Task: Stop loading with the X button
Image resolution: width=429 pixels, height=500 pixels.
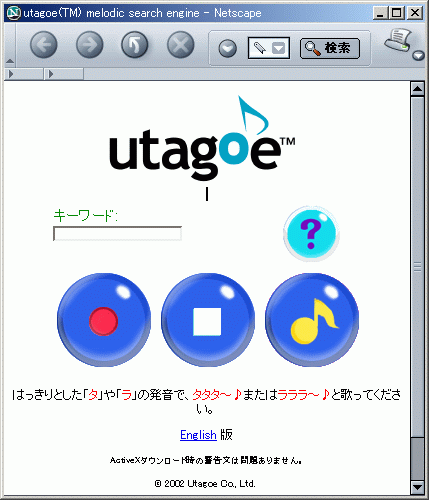Action: (x=181, y=45)
